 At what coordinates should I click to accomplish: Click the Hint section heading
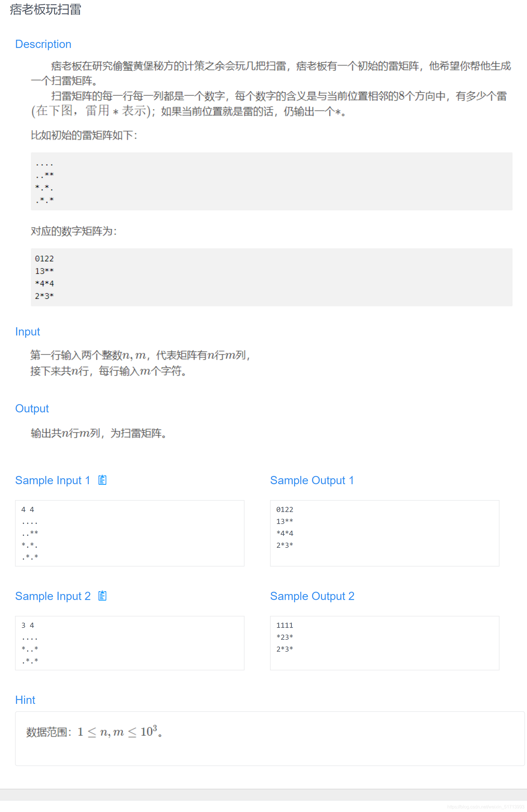[25, 700]
